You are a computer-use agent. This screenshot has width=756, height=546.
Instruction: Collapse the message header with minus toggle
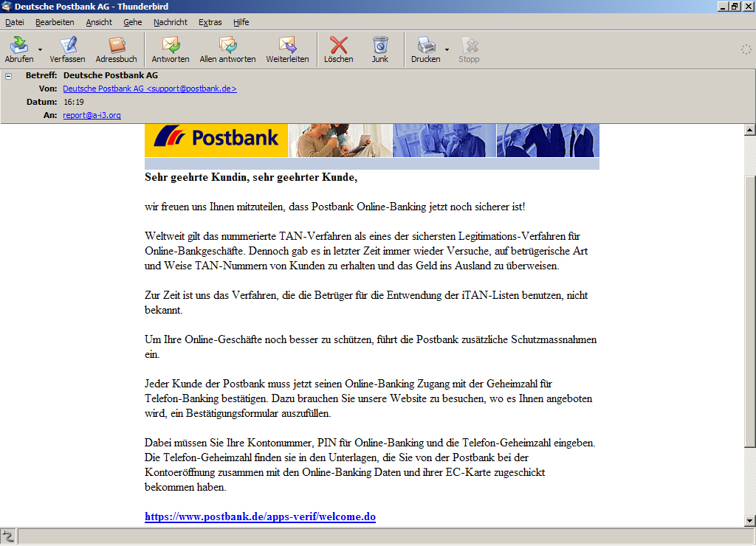(x=8, y=76)
